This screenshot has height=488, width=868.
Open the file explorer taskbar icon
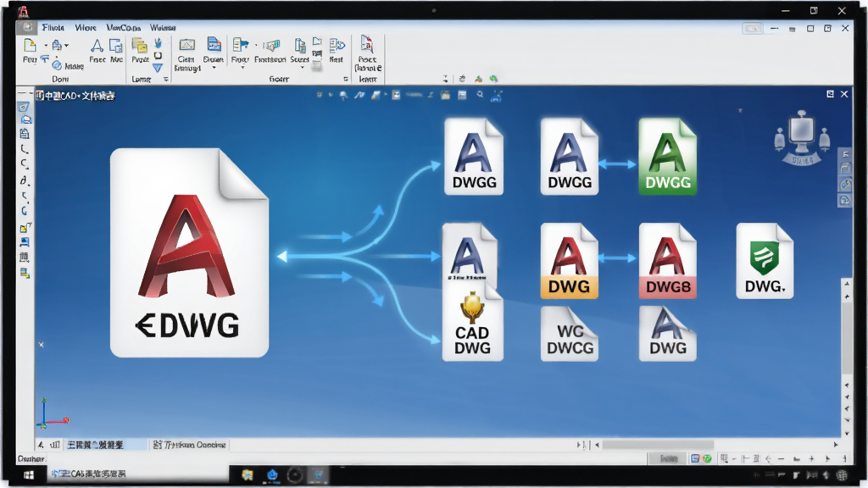pyautogui.click(x=248, y=474)
